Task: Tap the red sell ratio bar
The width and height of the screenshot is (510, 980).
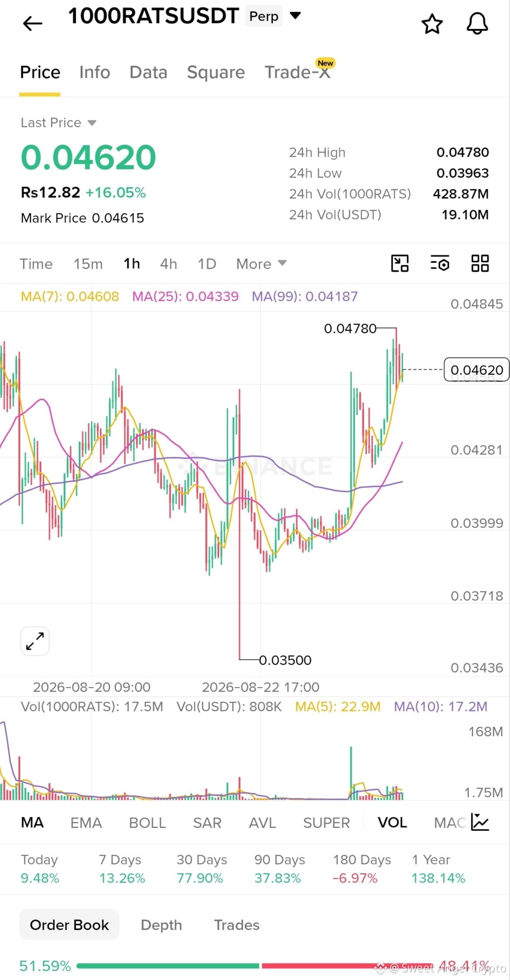Action: point(347,966)
